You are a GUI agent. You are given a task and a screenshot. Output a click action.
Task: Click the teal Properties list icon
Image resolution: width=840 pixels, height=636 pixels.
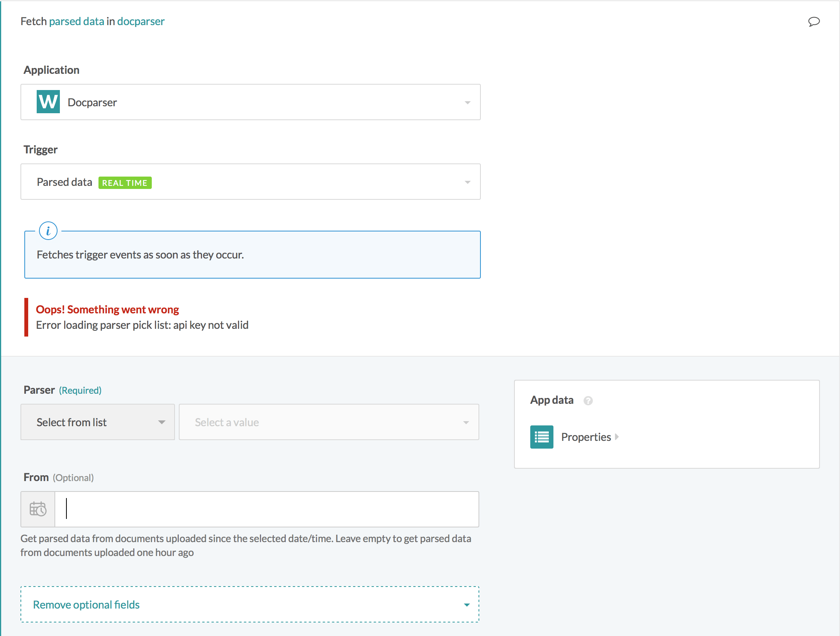pyautogui.click(x=541, y=437)
